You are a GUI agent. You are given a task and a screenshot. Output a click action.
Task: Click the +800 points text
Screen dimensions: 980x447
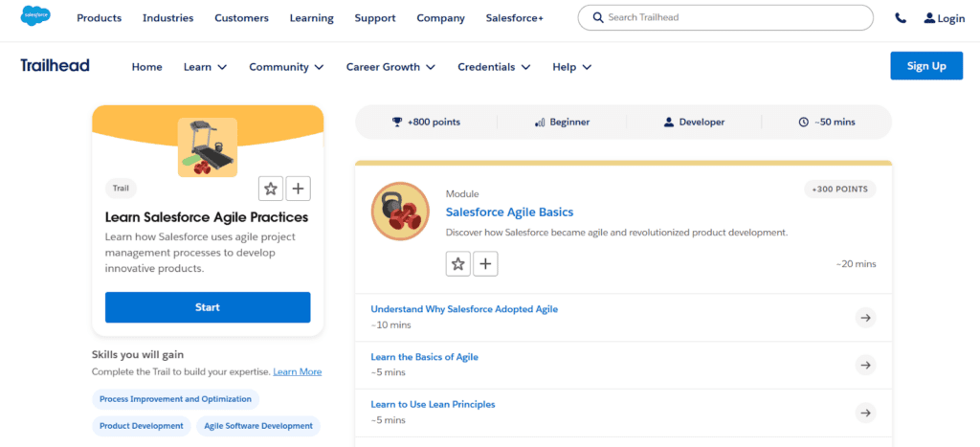(x=434, y=123)
